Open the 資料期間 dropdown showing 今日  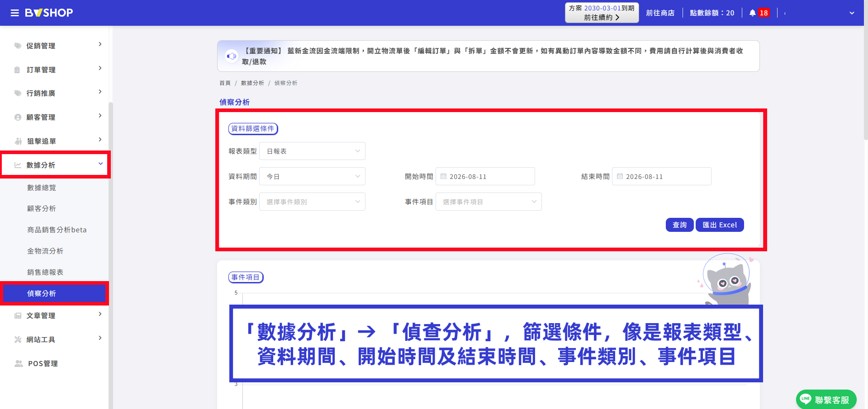tap(312, 176)
